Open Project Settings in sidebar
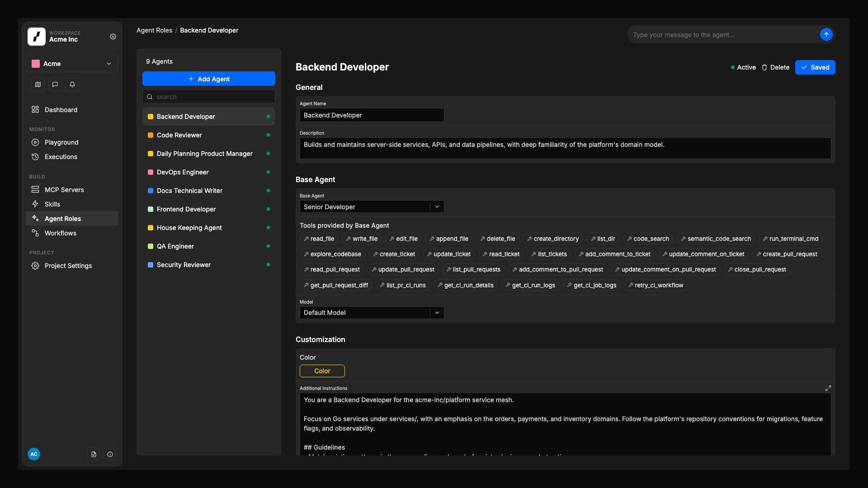This screenshot has height=488, width=868. tap(72, 266)
